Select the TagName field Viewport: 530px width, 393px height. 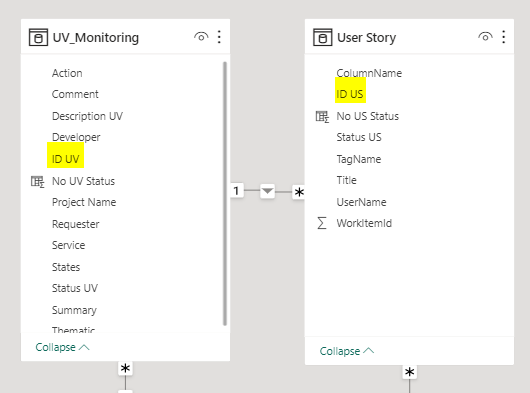(x=359, y=159)
